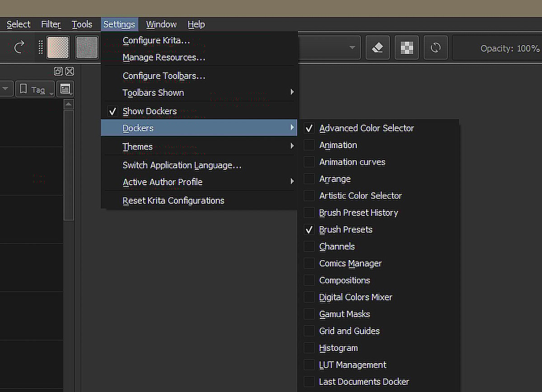Choose Manage Resources… entry
542x392 pixels.
(x=199, y=57)
